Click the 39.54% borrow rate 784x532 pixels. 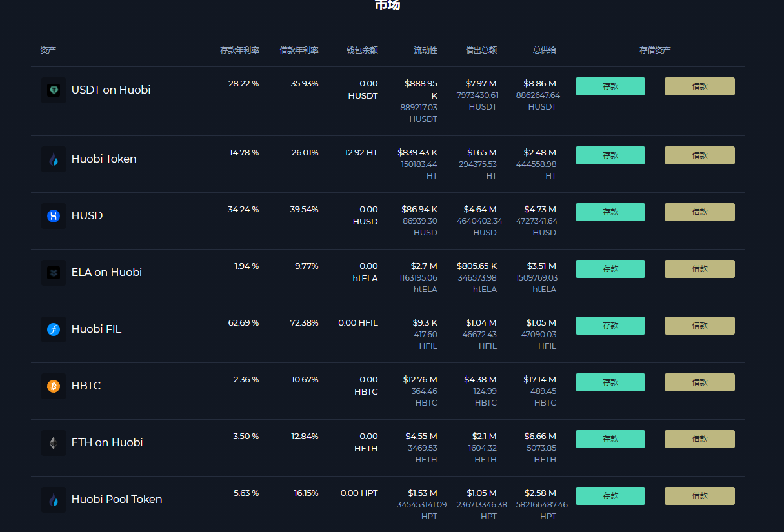pyautogui.click(x=305, y=210)
